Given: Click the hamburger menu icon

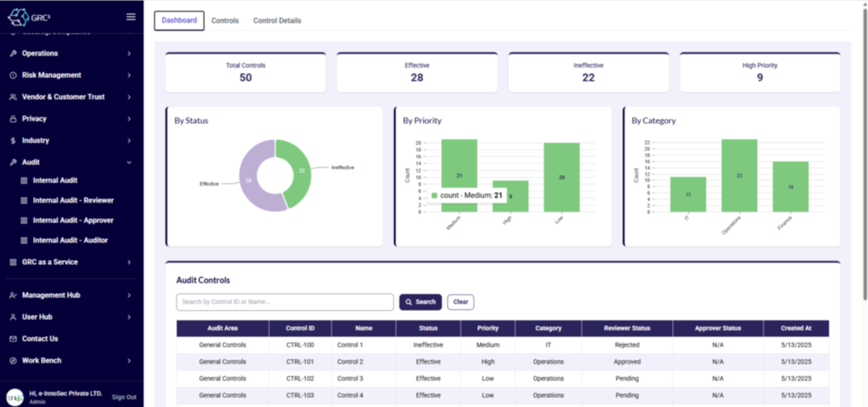Looking at the screenshot, I should (x=131, y=17).
